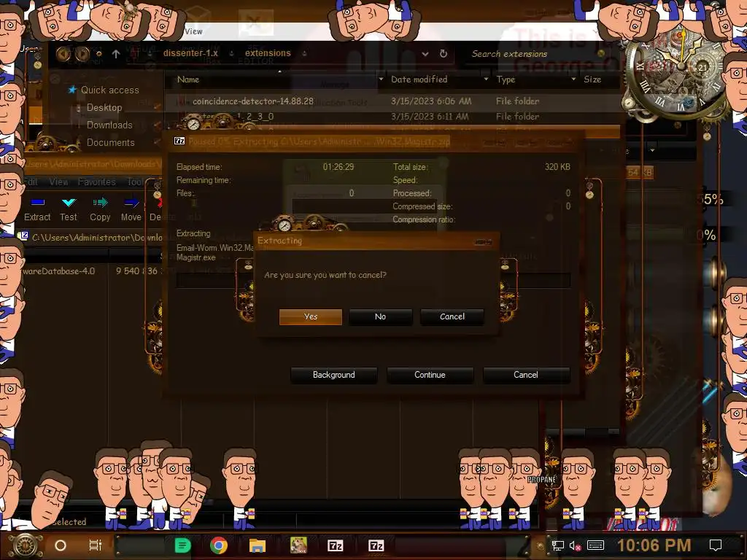This screenshot has height=560, width=747.
Task: Click the pin icon beside Desktop
Action: coord(158,107)
